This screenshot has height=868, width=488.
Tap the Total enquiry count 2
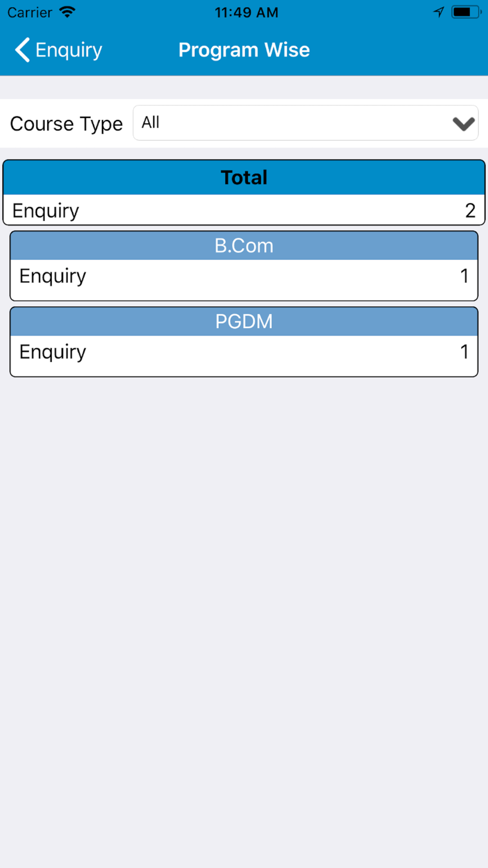(470, 210)
